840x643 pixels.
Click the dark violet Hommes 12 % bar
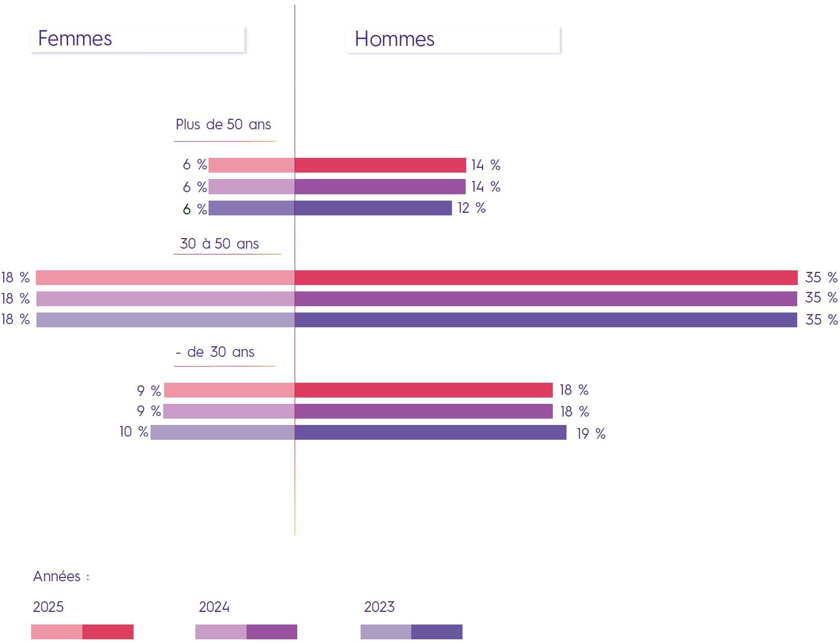[373, 208]
